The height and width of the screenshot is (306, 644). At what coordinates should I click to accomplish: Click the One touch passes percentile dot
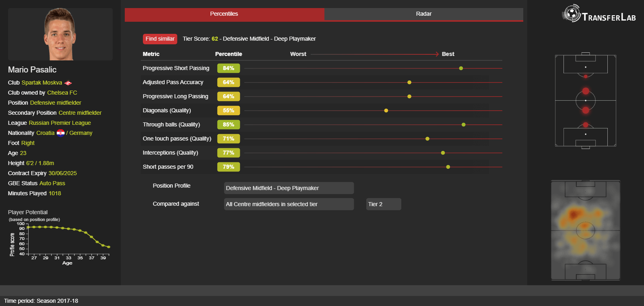pos(427,139)
